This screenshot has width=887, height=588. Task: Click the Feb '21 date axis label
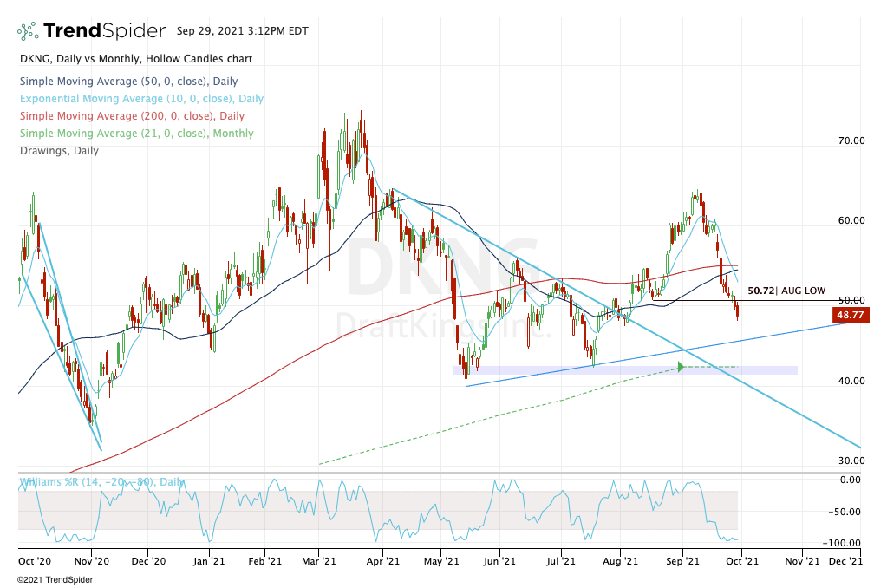coord(264,561)
